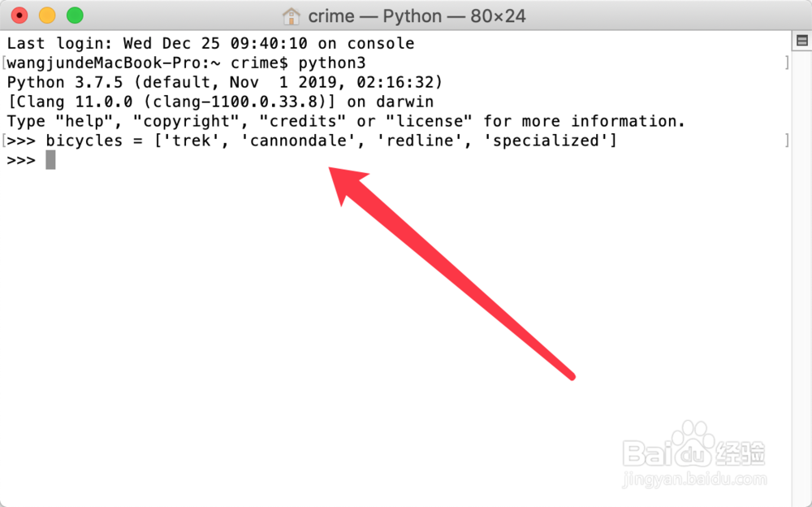
Task: Click the right bracket mark on bicycles line
Action: tap(787, 141)
